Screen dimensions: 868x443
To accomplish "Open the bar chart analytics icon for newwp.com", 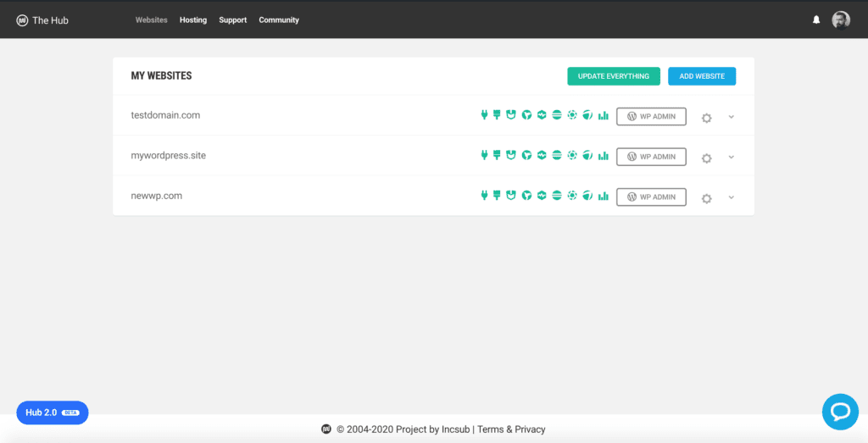I will pyautogui.click(x=604, y=196).
